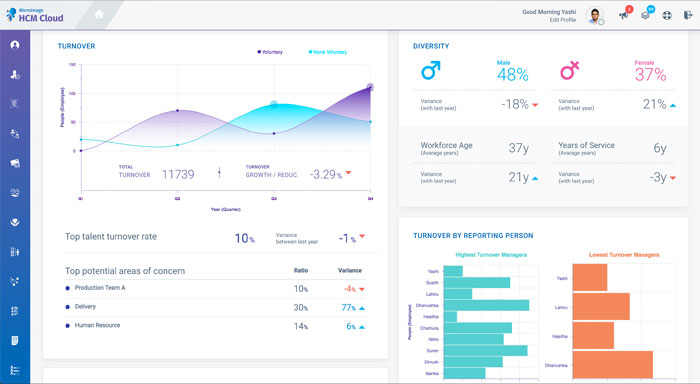Select Production Team A row

(x=216, y=288)
